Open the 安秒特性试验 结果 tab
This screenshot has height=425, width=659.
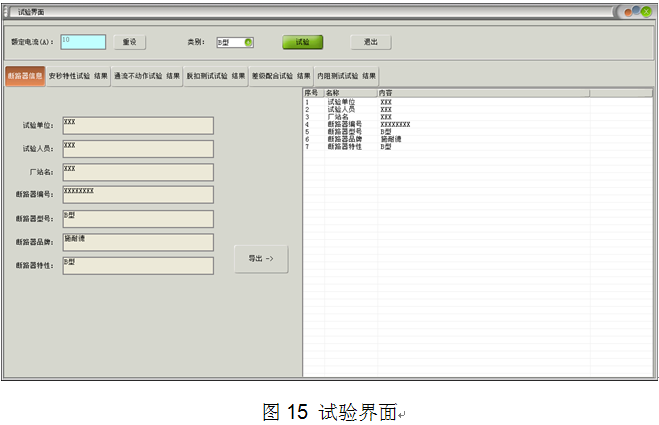[x=78, y=75]
